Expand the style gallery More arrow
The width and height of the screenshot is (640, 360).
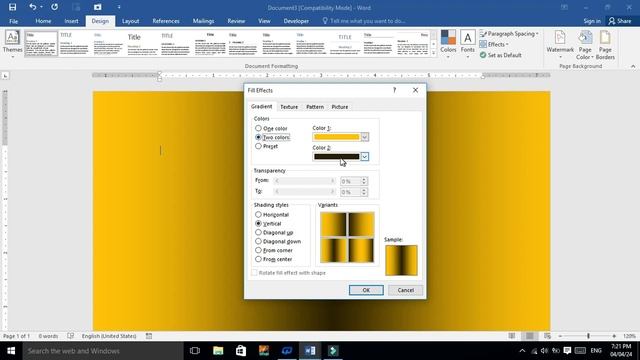coord(433,53)
